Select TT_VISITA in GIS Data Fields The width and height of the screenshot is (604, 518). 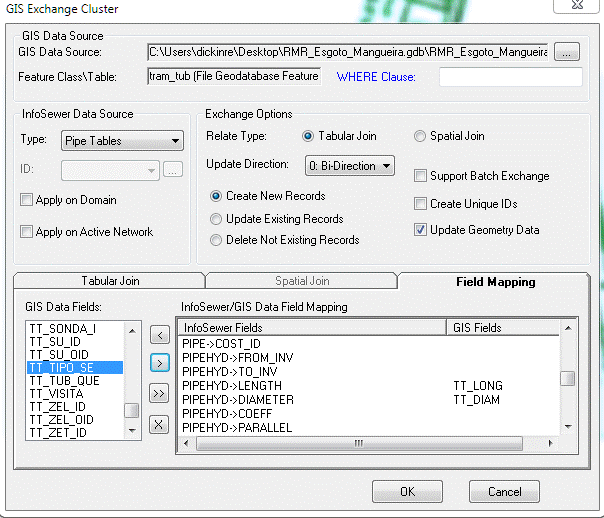click(75, 394)
